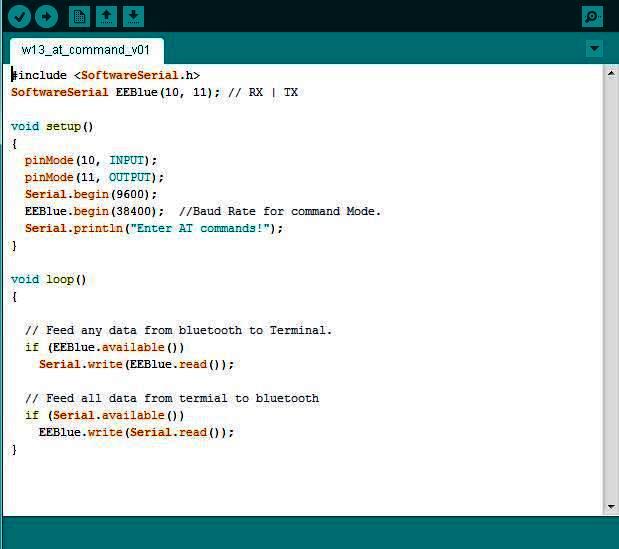Viewport: 619px width, 549px height.
Task: Click the 'Serial.write(EEBlue.read());' line
Action: 136,364
